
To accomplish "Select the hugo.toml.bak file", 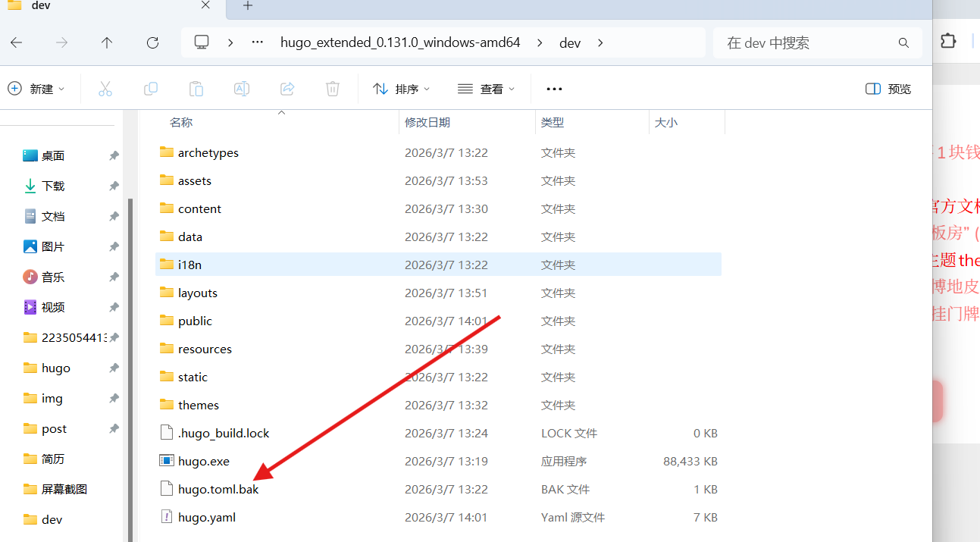I will (218, 489).
